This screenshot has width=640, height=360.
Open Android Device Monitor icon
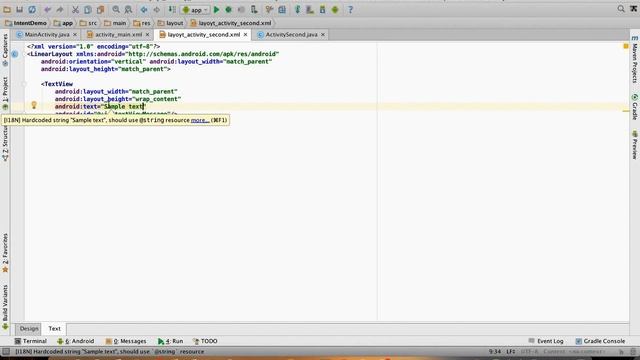335,9
